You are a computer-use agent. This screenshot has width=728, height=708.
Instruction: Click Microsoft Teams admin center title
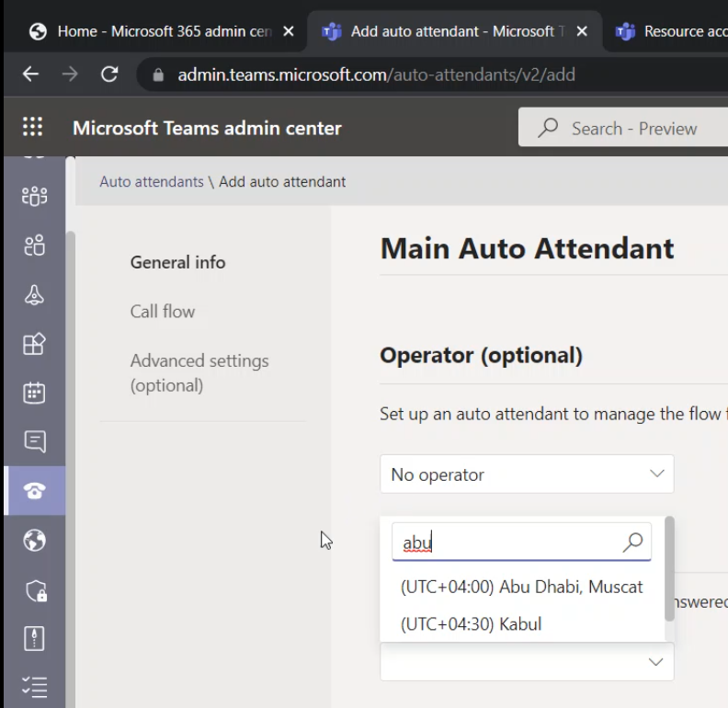(207, 128)
